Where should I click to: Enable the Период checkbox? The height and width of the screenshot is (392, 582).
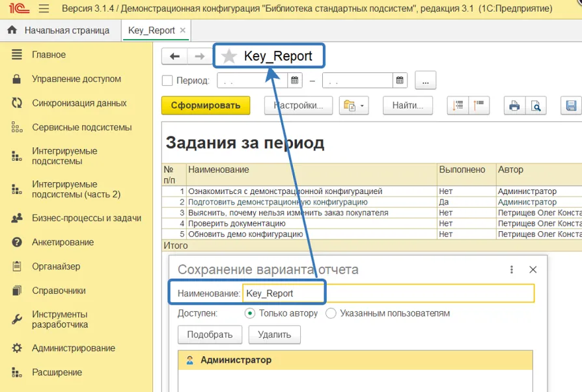(167, 81)
